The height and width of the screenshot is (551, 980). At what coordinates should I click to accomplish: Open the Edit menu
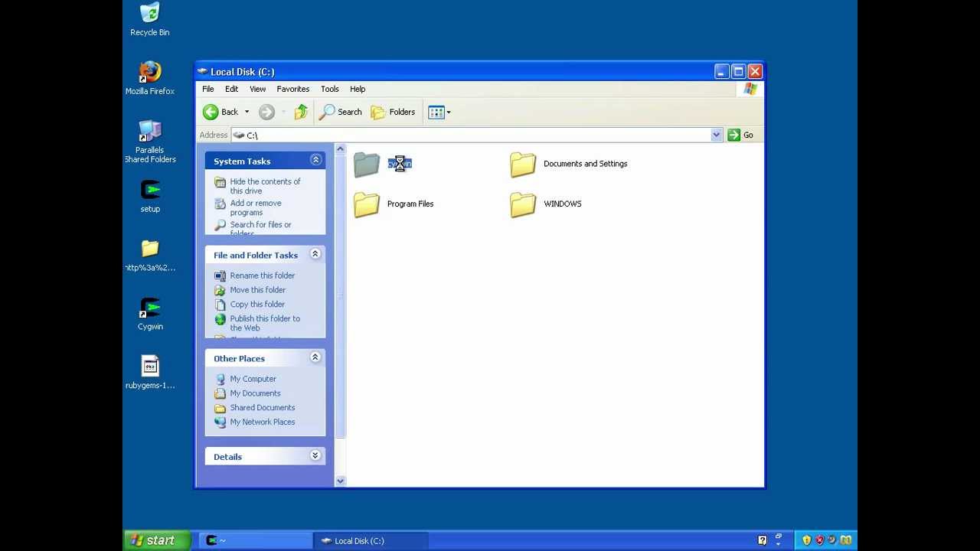pyautogui.click(x=231, y=89)
